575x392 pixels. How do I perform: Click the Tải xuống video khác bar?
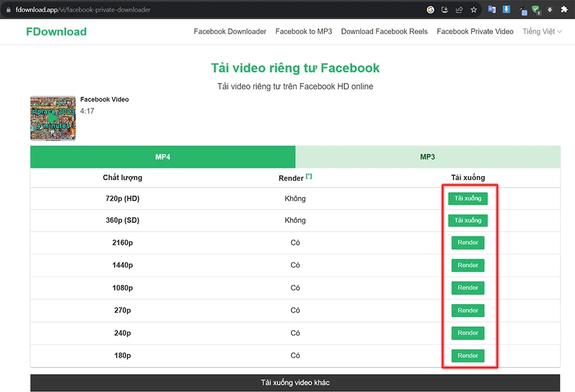295,382
